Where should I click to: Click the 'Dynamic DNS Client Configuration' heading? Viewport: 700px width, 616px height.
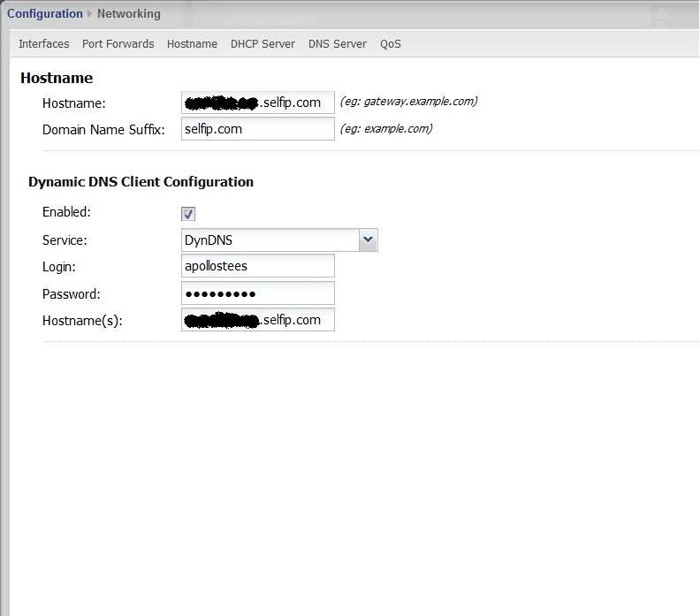(x=141, y=182)
